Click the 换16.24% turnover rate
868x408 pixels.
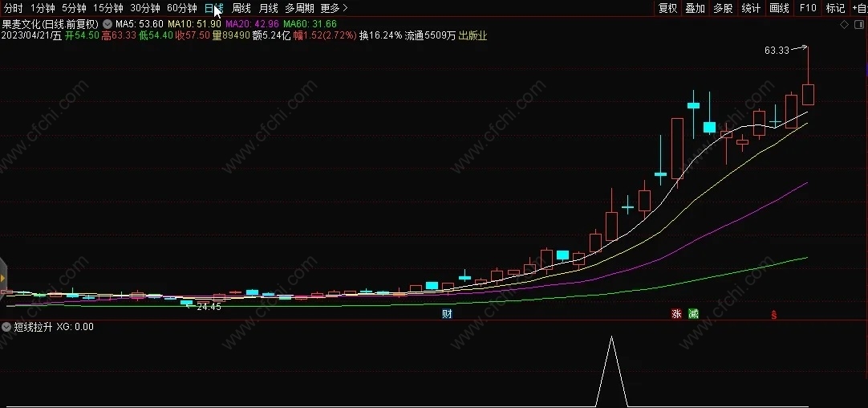[380, 36]
